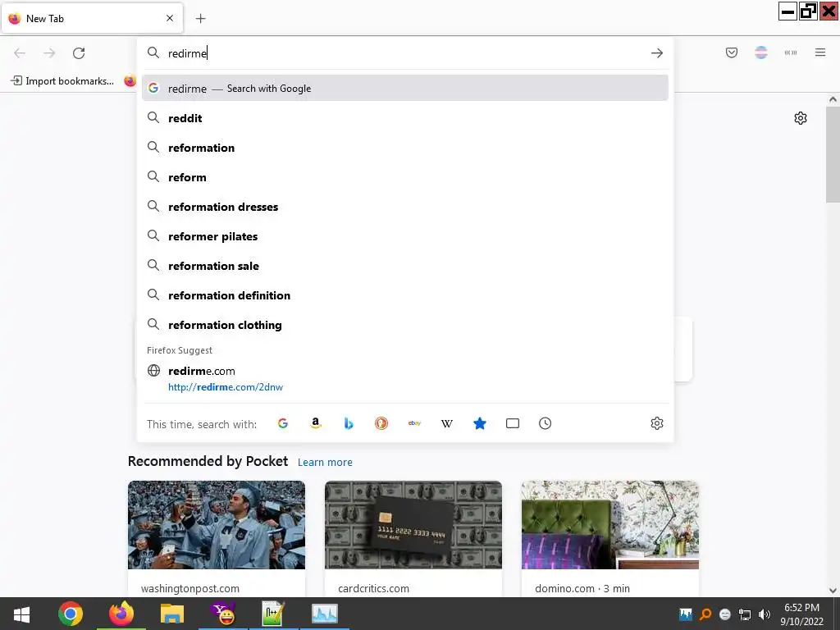This screenshot has width=840, height=630.
Task: Search this time with DuckDuckGo icon
Action: click(381, 423)
